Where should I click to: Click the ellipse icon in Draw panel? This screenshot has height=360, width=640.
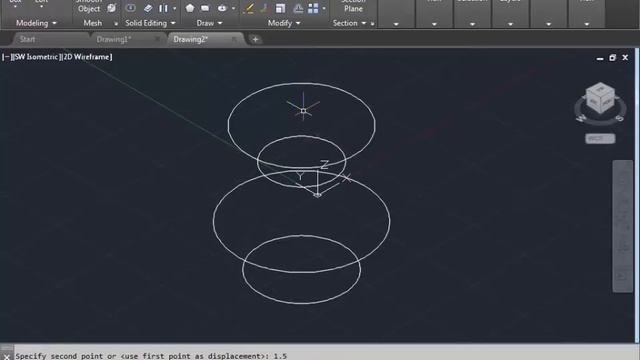(x=222, y=8)
